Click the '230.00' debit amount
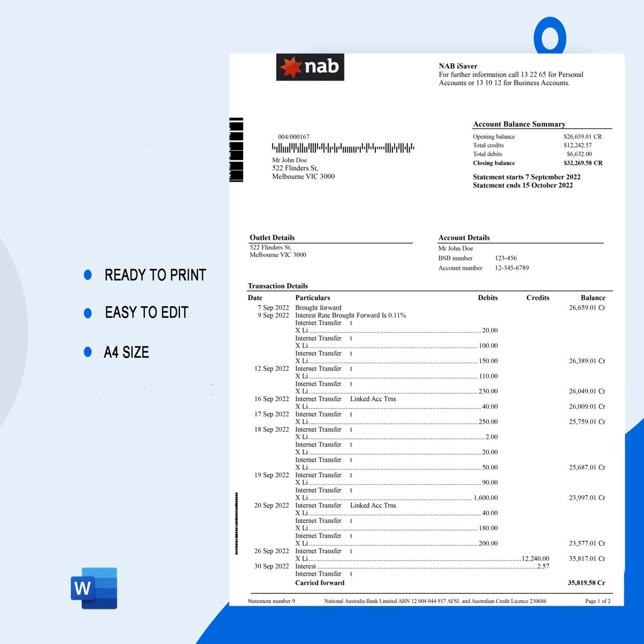 click(x=488, y=391)
